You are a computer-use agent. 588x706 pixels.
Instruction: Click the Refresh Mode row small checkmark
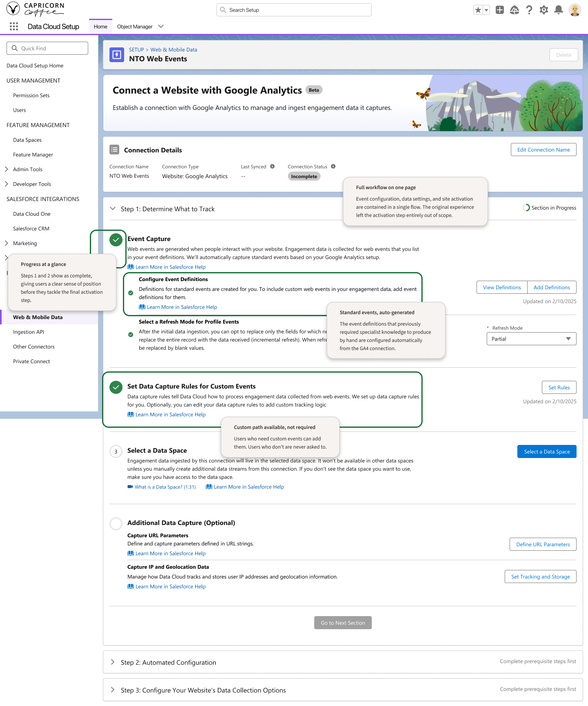click(x=131, y=335)
